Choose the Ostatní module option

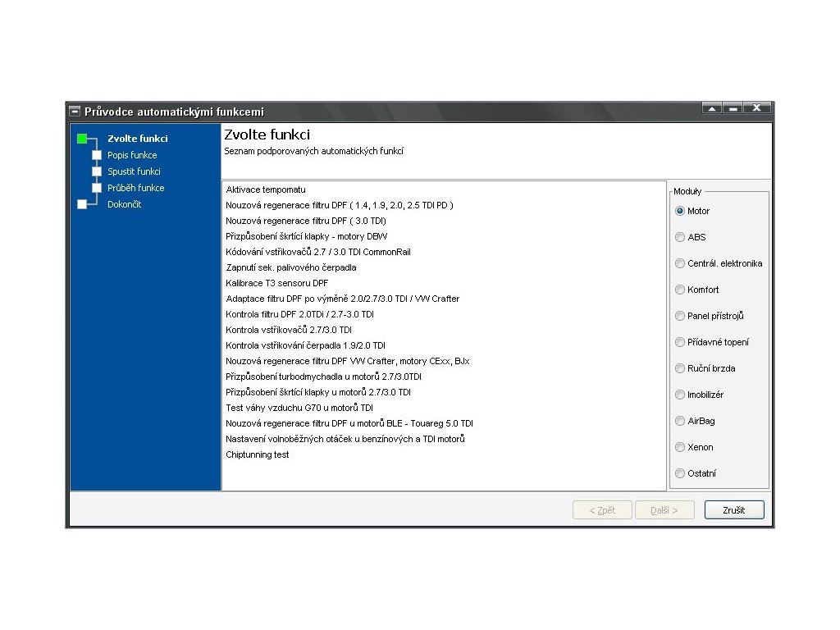point(680,473)
